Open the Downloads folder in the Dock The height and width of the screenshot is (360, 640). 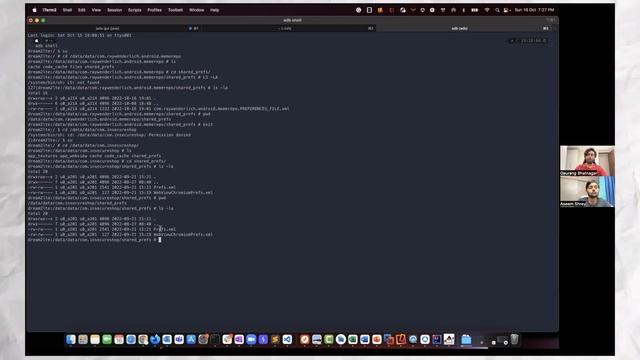coord(466,339)
